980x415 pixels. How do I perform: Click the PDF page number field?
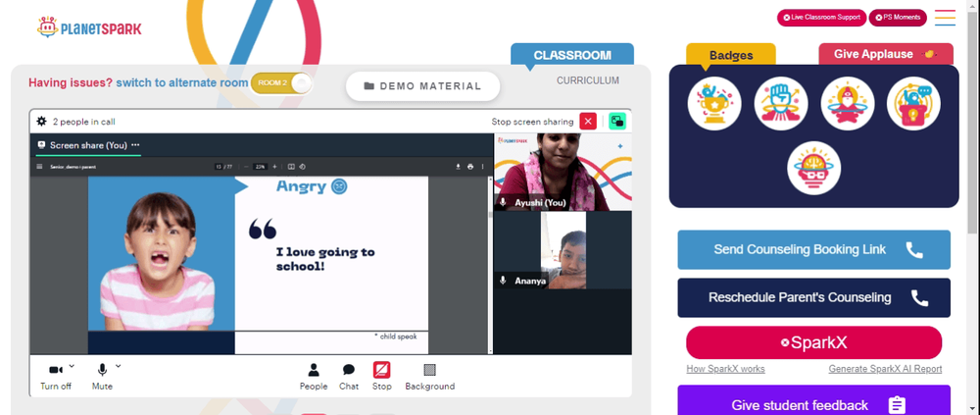219,167
